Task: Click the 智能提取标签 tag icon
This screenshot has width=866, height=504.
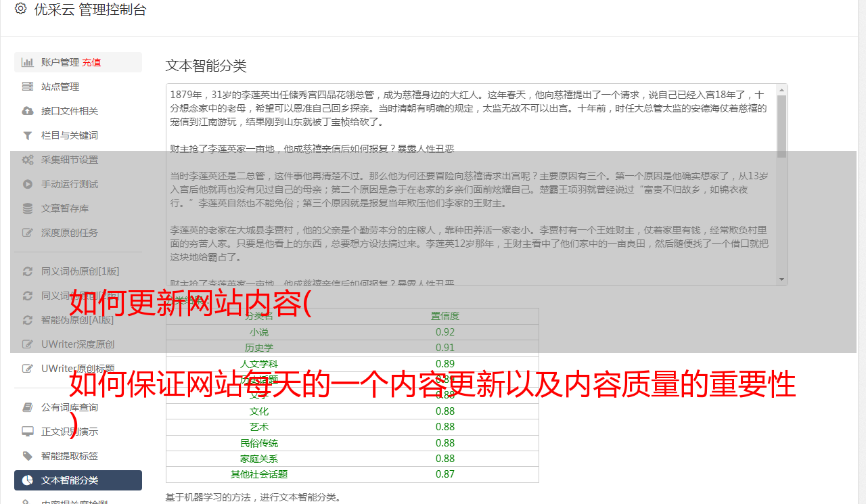Action: point(28,456)
